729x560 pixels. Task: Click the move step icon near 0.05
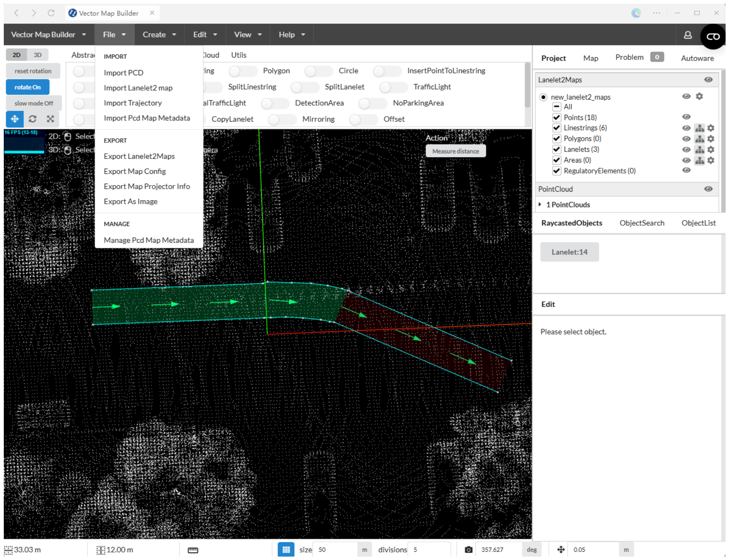(x=561, y=549)
